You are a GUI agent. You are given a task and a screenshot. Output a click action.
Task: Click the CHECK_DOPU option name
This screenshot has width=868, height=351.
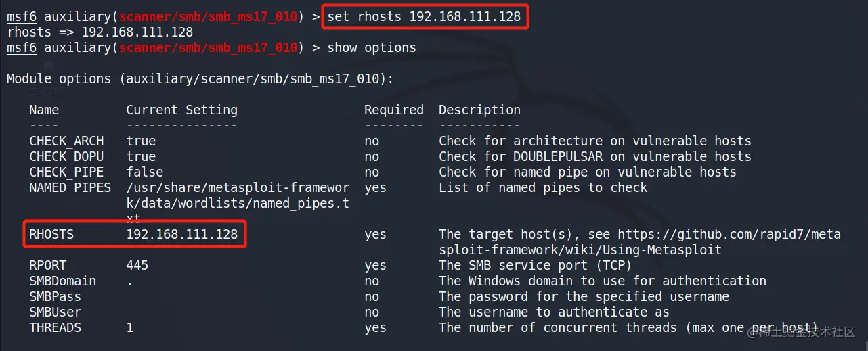tap(66, 157)
